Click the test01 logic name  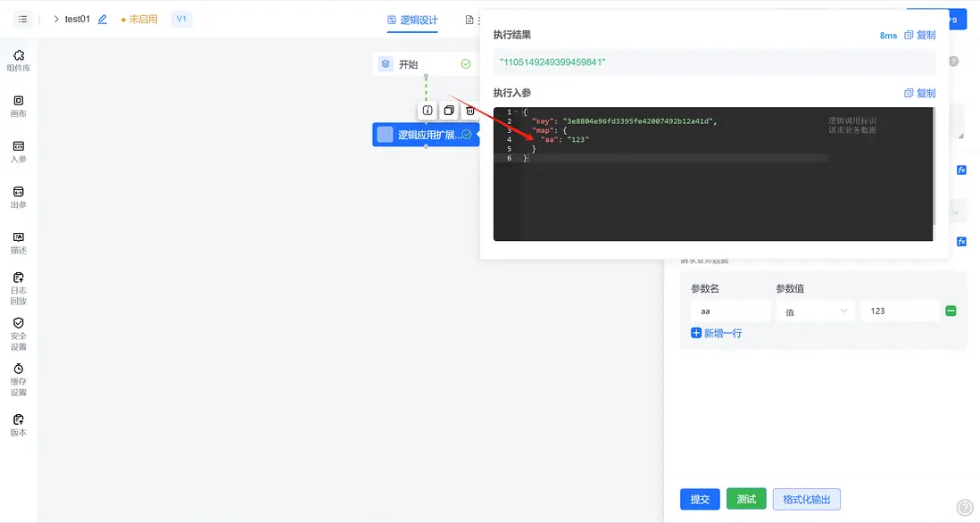click(x=78, y=20)
